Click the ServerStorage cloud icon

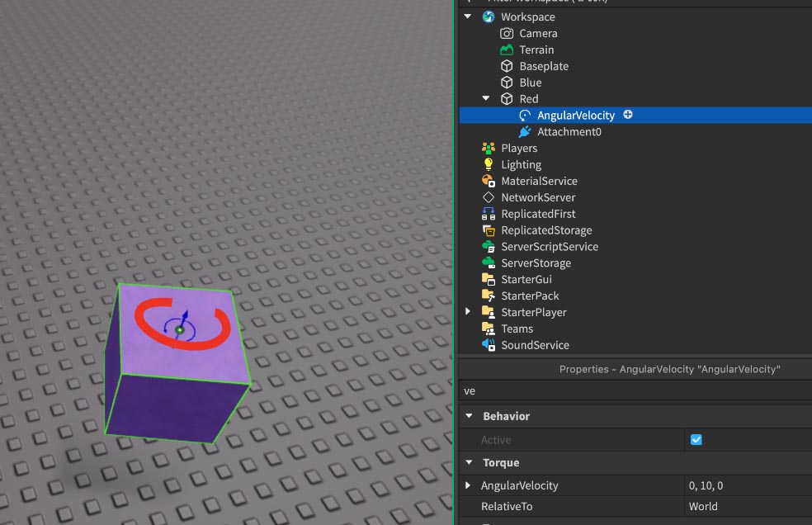point(489,262)
